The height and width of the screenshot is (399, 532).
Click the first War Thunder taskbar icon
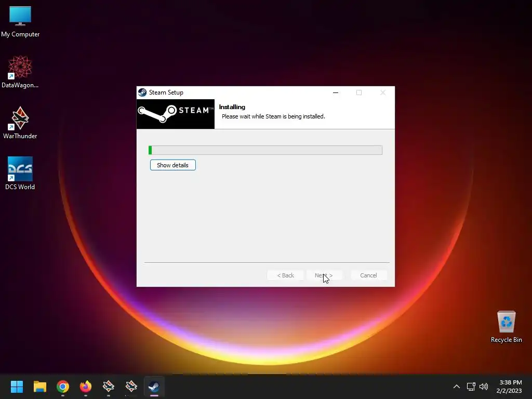point(109,387)
